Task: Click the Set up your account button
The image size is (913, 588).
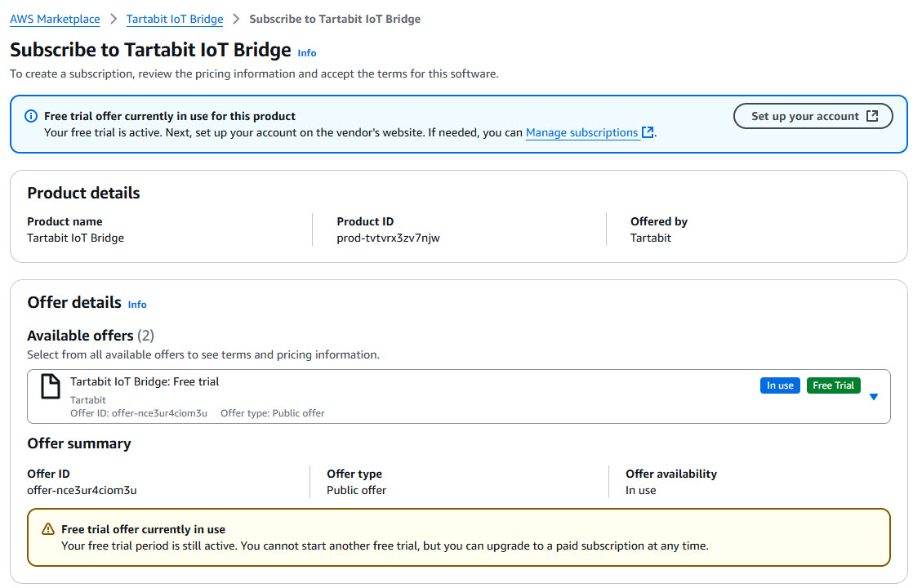Action: (813, 116)
